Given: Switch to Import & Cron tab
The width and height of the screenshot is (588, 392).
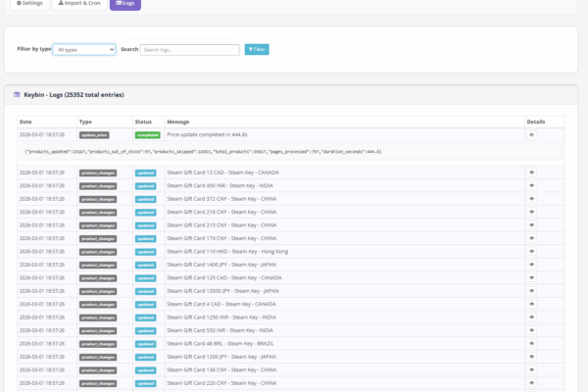Looking at the screenshot, I should (76, 4).
